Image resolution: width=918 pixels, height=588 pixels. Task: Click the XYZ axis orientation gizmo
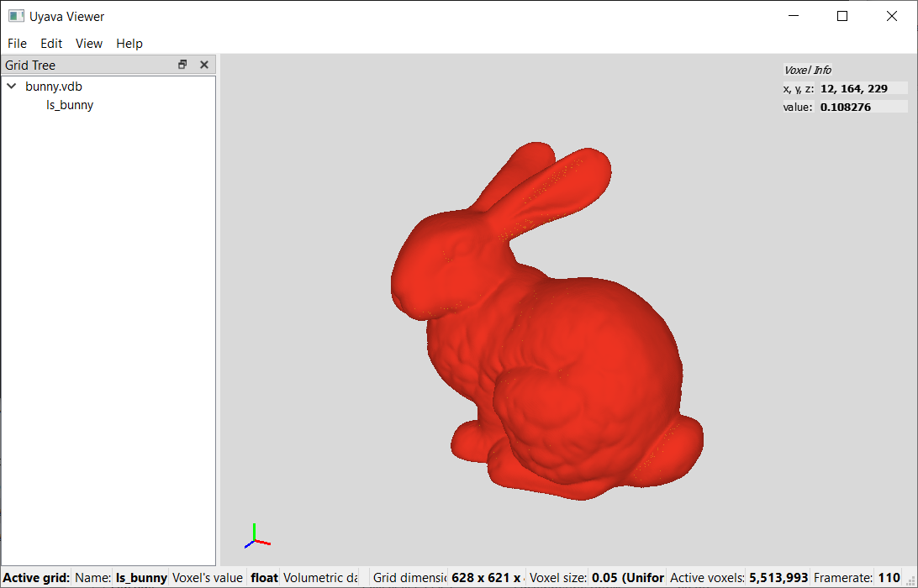pyautogui.click(x=256, y=538)
